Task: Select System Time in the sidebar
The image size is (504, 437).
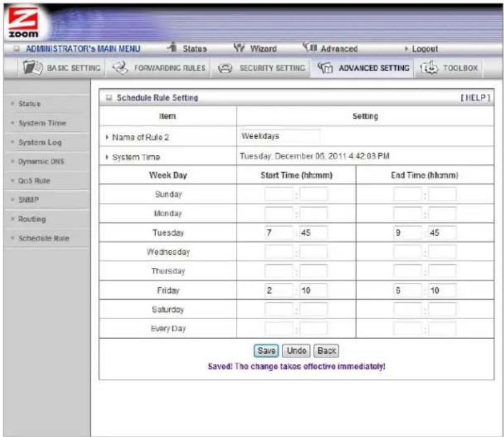Action: (42, 123)
